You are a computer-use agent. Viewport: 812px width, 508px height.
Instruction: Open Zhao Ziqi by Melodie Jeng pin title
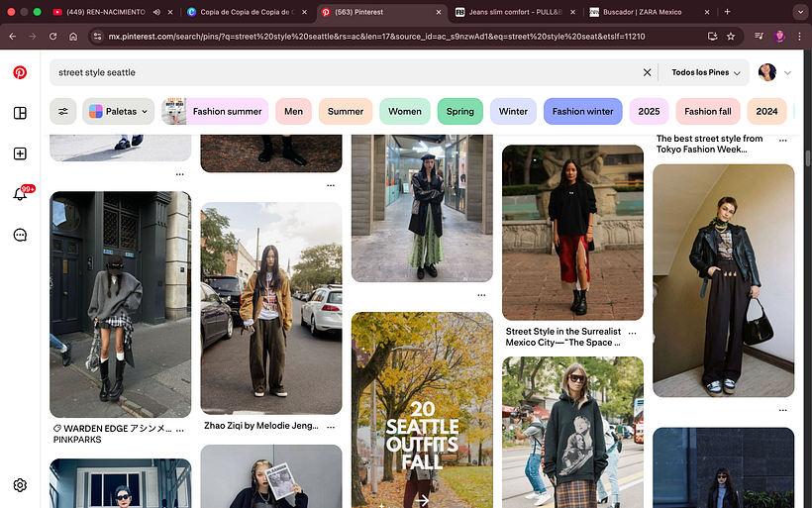pos(261,426)
